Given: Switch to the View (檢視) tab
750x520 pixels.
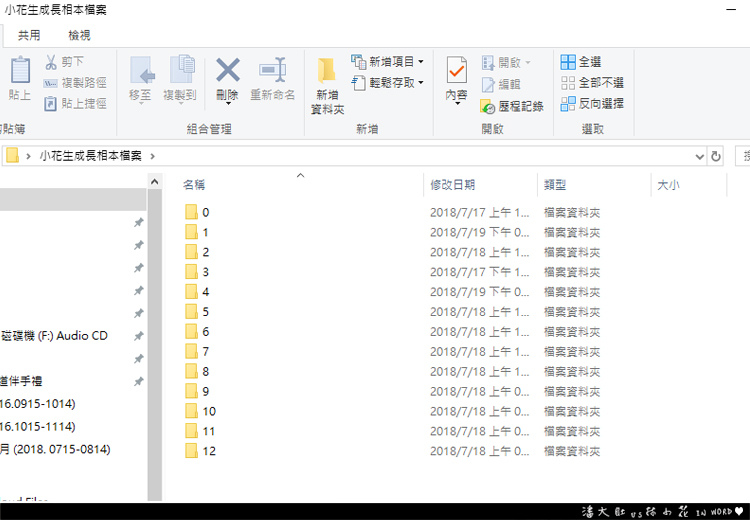Looking at the screenshot, I should (79, 35).
